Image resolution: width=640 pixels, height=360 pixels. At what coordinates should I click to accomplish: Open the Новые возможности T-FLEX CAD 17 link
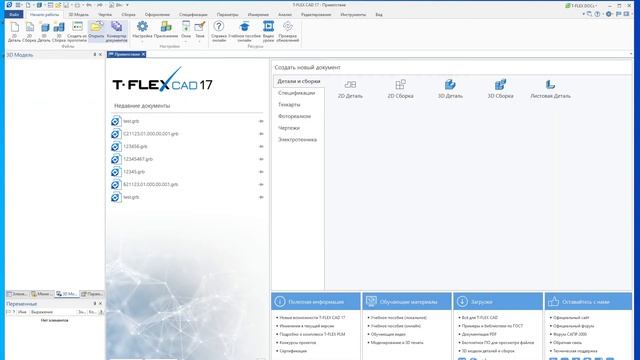[312, 318]
